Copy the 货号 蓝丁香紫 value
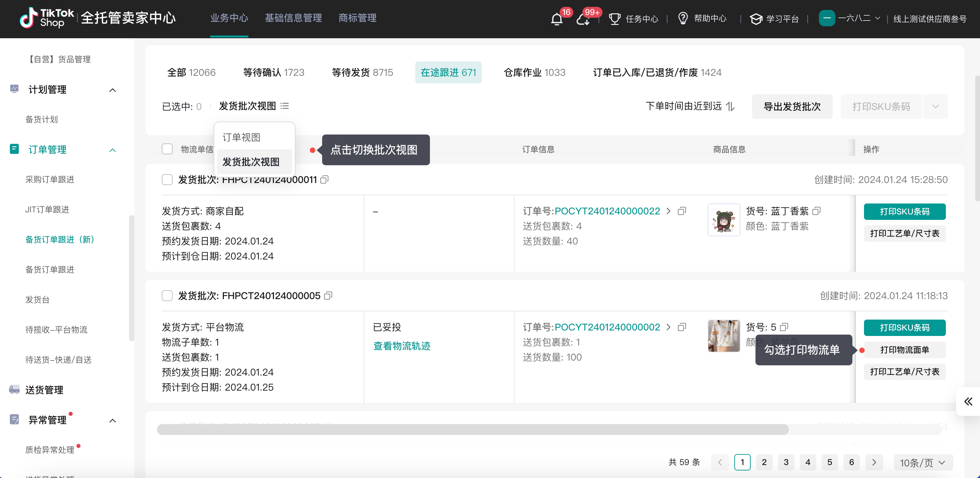This screenshot has width=980, height=478. pyautogui.click(x=817, y=211)
